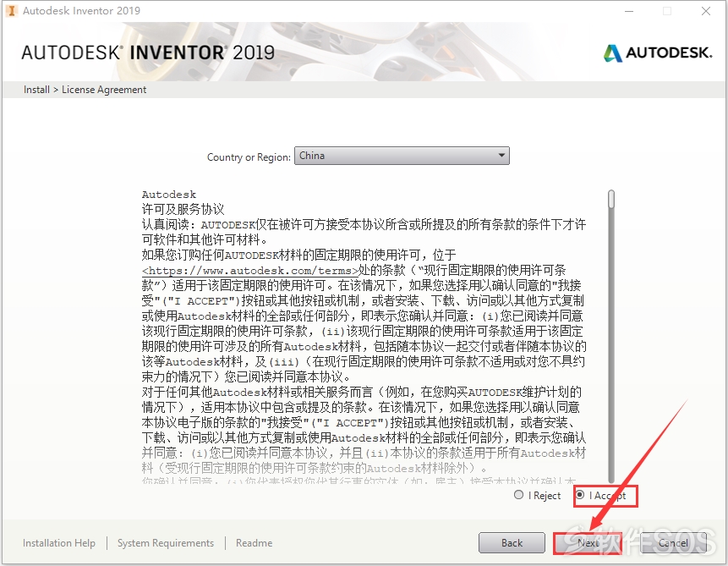
Task: Click the autodesk.com/terms URL in agreement
Action: 250,271
